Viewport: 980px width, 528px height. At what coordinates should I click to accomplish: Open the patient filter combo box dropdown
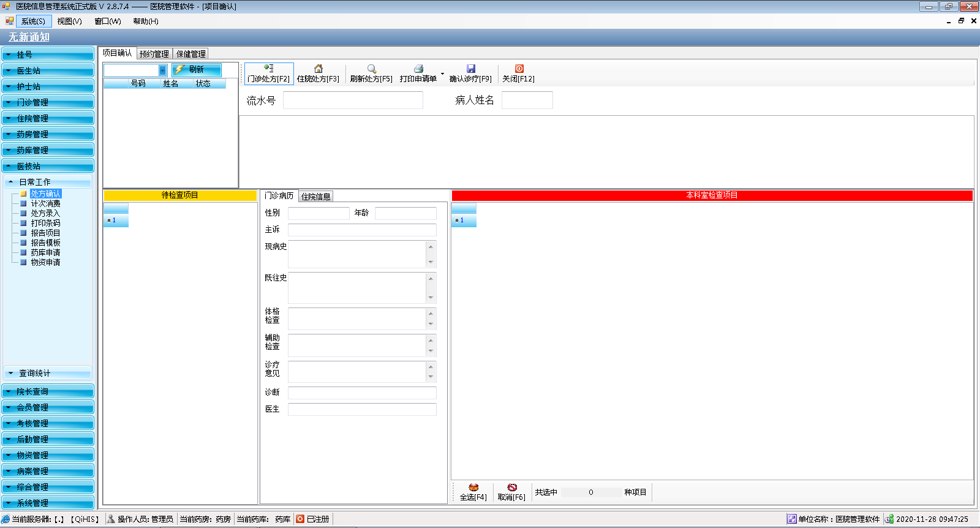point(162,70)
